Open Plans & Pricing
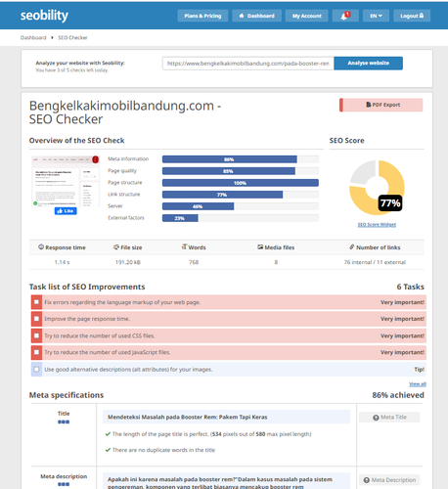448x489 pixels. (202, 16)
